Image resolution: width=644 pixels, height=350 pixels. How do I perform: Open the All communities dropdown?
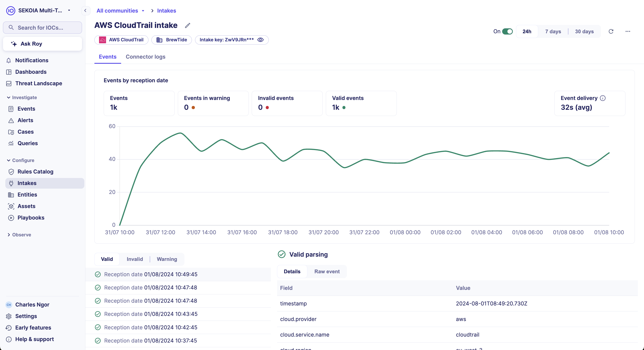(121, 11)
